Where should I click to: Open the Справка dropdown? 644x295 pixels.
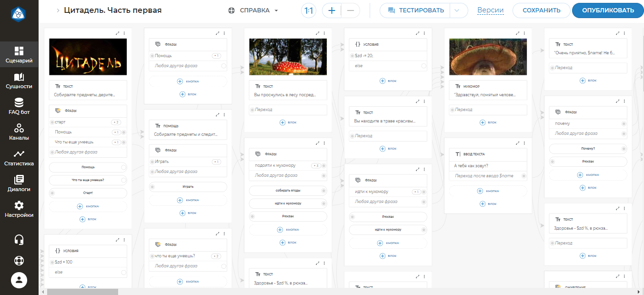(x=253, y=10)
